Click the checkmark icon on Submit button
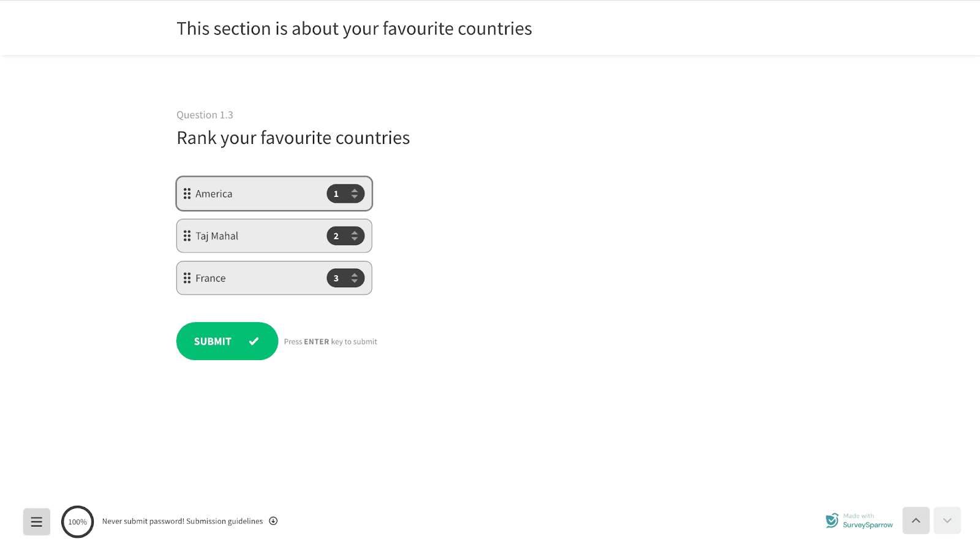This screenshot has height=553, width=980. 254,341
